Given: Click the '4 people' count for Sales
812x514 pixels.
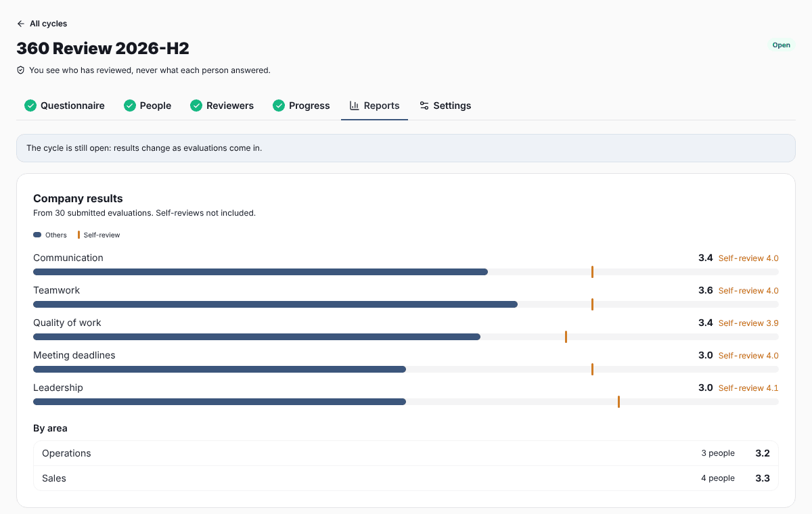Looking at the screenshot, I should [x=718, y=478].
